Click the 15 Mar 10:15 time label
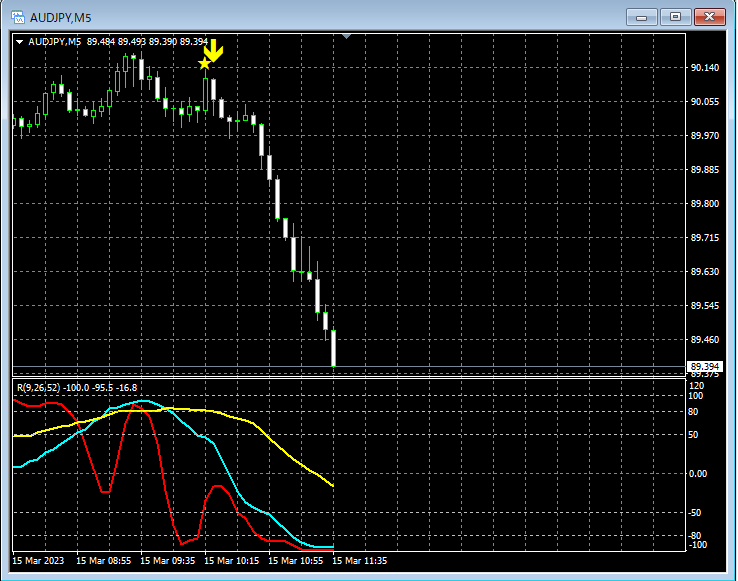738x581 pixels. [x=232, y=561]
